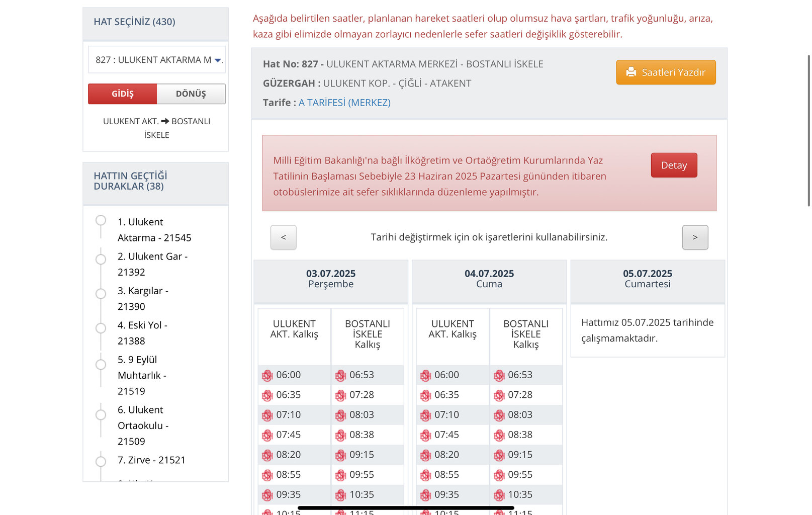Click the printer icon on Saatleri Yazdır

click(631, 72)
